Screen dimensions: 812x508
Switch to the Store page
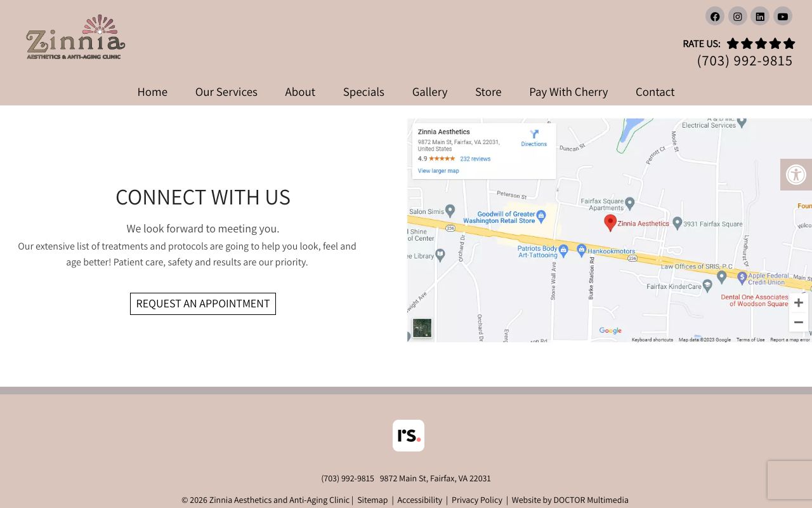coord(488,91)
